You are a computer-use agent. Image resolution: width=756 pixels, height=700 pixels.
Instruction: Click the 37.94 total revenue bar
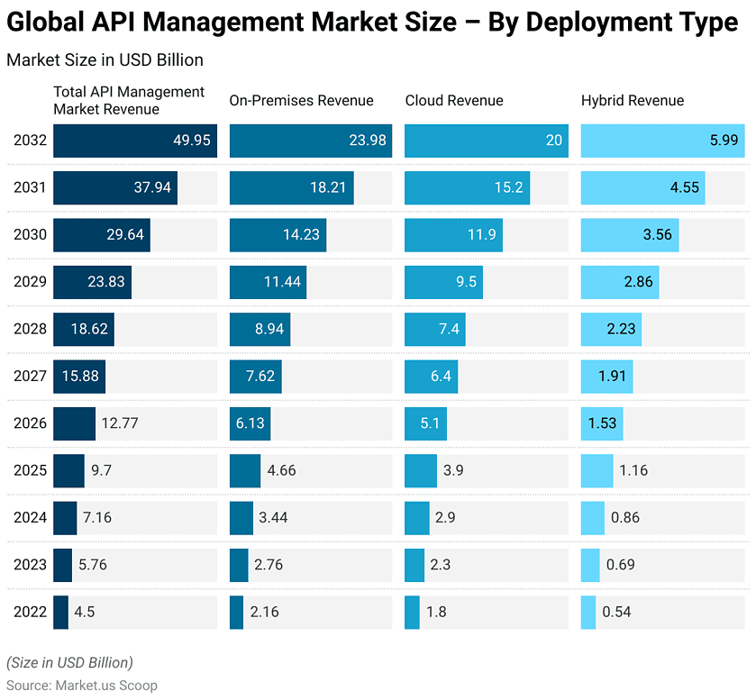tap(115, 188)
